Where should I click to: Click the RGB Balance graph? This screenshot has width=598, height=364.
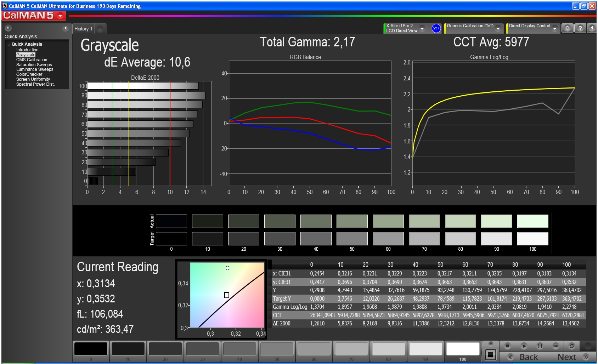[310, 124]
